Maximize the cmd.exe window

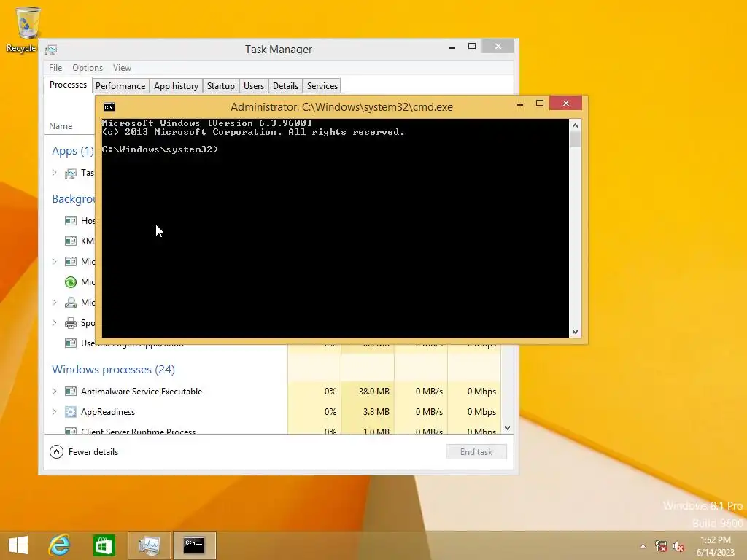coord(540,104)
